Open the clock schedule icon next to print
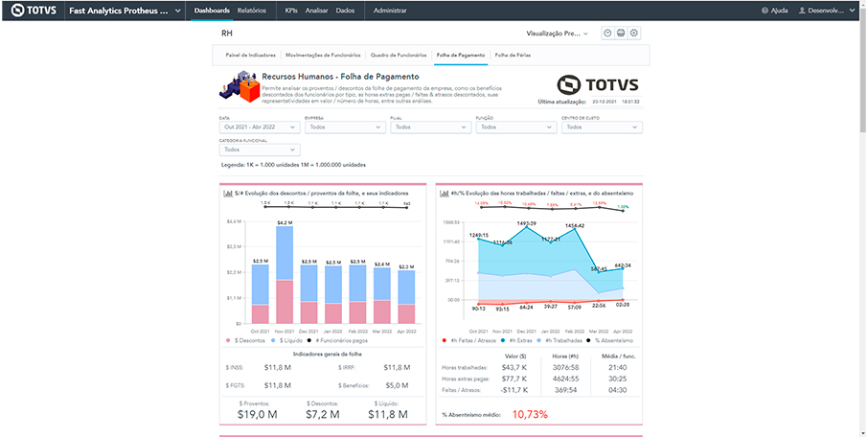Screen dimensions: 868x437 607,34
